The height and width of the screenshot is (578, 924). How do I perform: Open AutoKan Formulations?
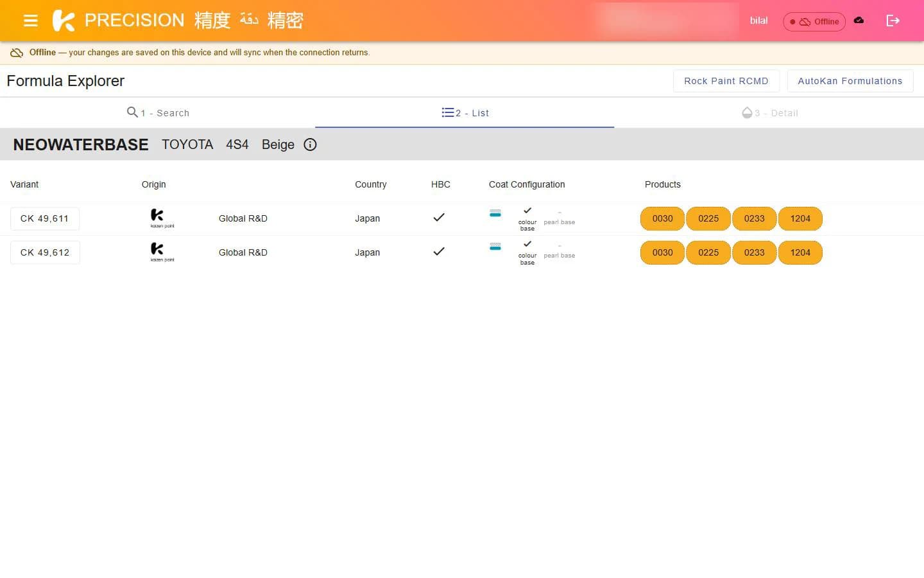(850, 81)
